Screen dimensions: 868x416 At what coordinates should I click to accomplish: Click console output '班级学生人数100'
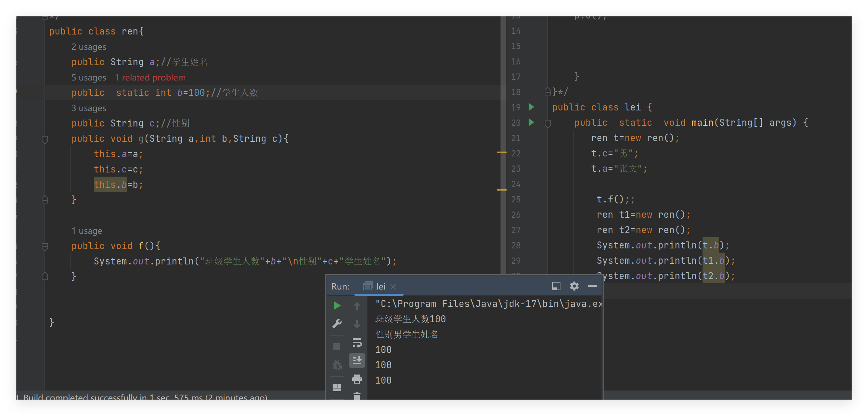[411, 319]
